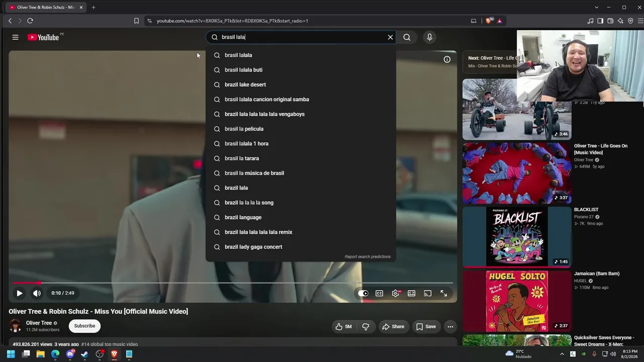Open Oliver Tree channel avatar

click(15, 326)
